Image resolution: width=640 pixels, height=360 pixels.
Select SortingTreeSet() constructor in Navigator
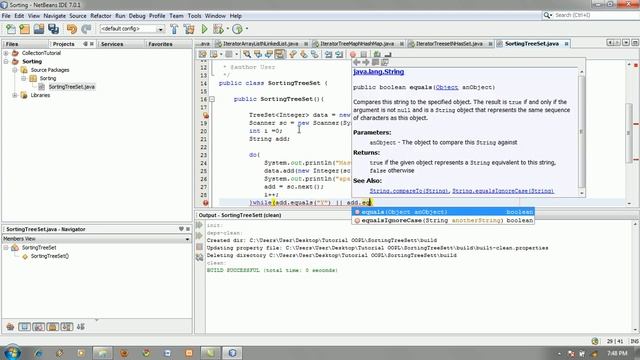(49, 256)
